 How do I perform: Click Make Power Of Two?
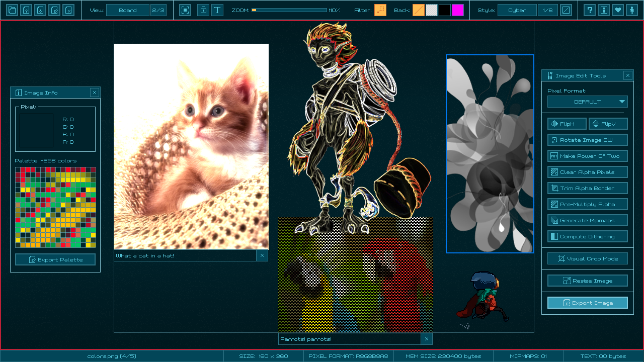point(588,156)
